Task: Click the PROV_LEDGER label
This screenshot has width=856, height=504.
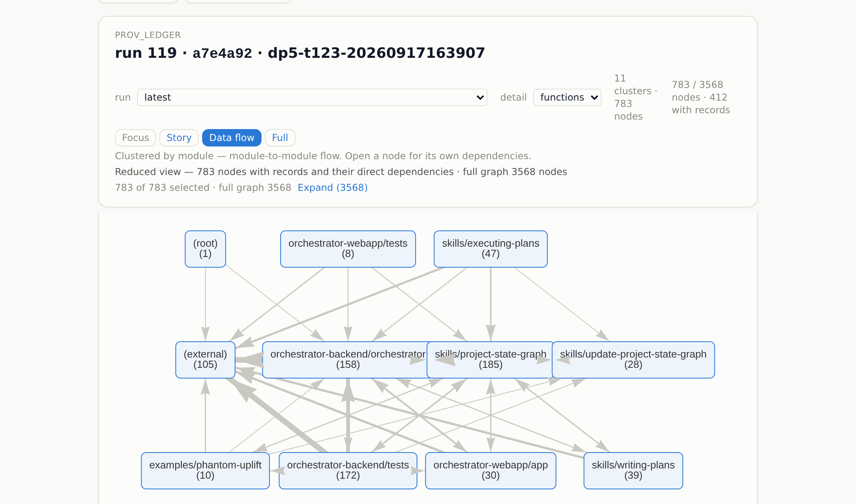Action: [x=148, y=35]
